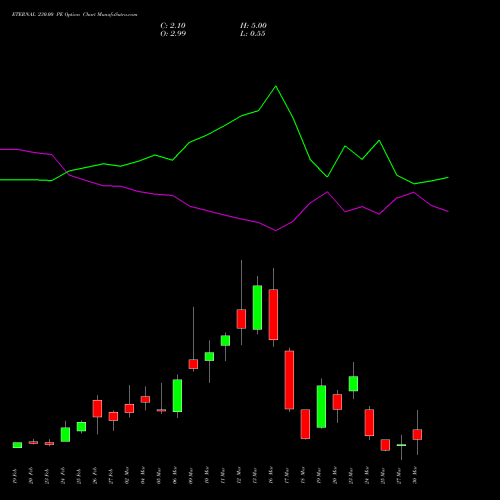Select the close value 'C: 2.10'
The image size is (500, 500).
click(x=173, y=26)
